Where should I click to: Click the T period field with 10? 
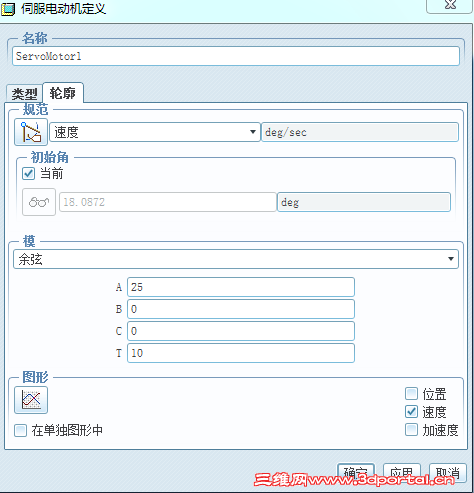(x=241, y=353)
